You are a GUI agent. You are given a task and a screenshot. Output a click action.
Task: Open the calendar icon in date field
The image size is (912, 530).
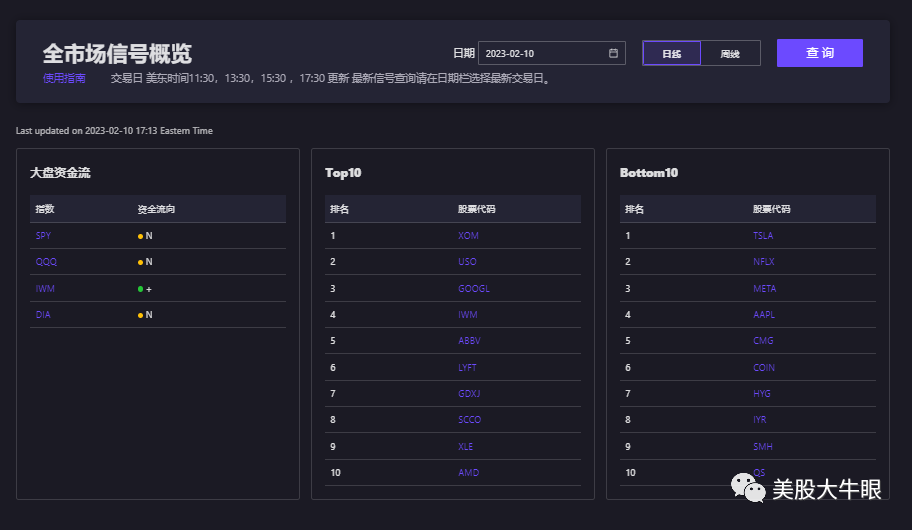click(x=613, y=53)
